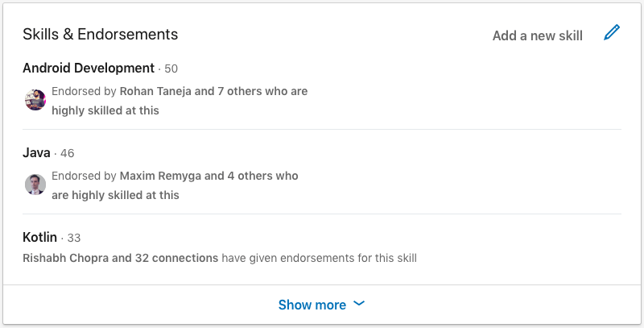Click 'are highly skilled at this' under Java
Viewport: 644px width, 328px height.
tap(115, 195)
